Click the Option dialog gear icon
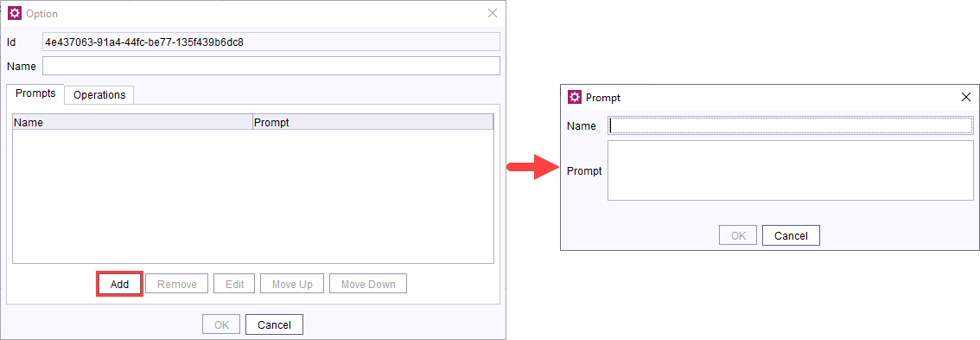 click(15, 13)
